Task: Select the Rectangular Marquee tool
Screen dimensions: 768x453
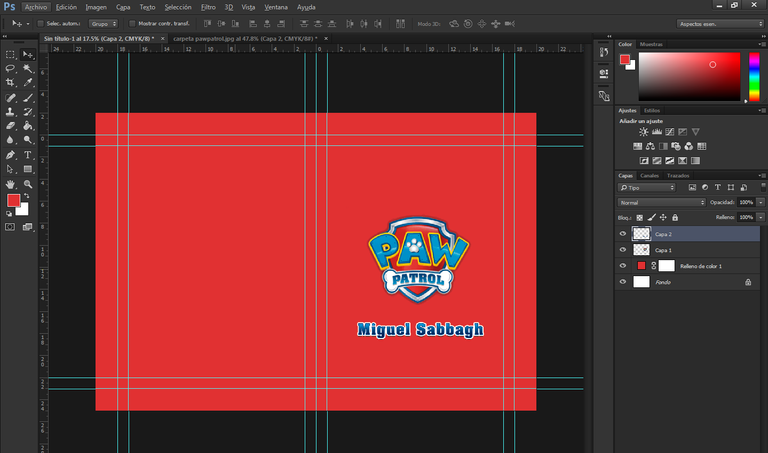Action: (x=10, y=54)
